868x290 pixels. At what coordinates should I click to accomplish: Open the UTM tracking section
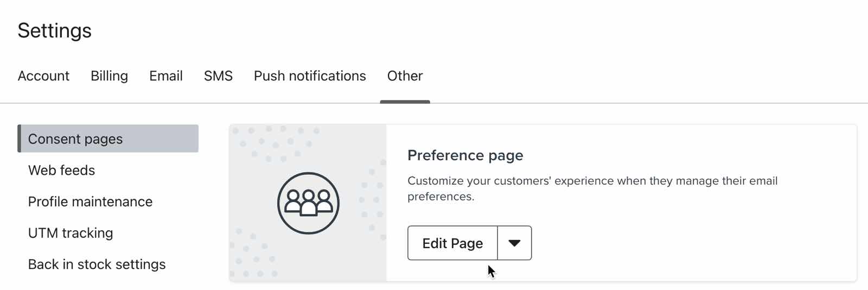(71, 233)
